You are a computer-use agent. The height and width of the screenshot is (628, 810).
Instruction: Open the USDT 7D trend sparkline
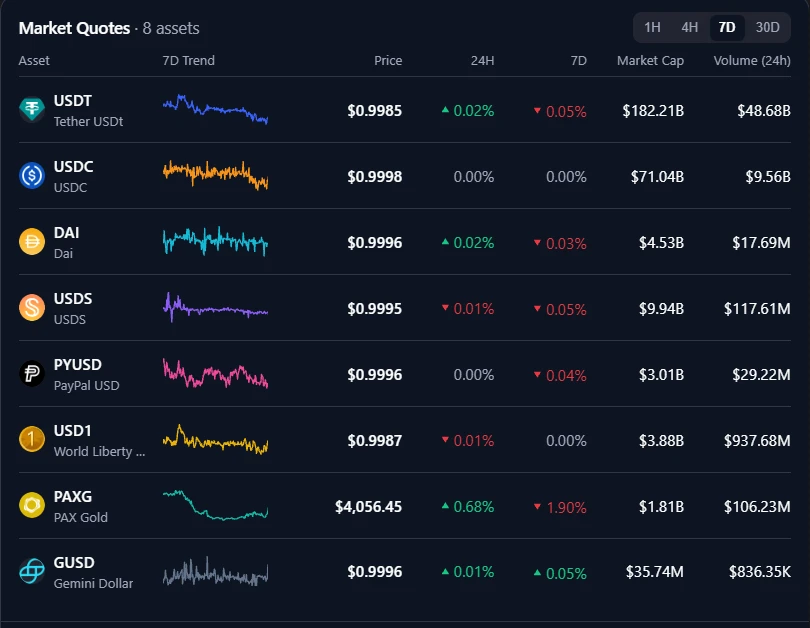pyautogui.click(x=215, y=109)
